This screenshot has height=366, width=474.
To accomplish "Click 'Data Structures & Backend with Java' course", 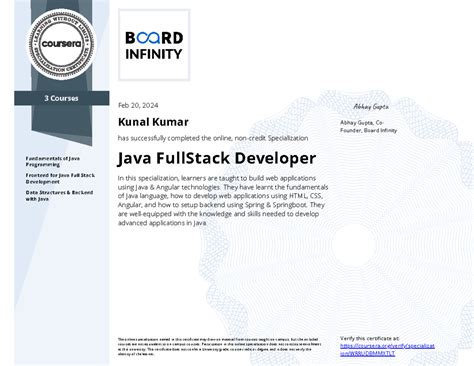I will [x=59, y=196].
